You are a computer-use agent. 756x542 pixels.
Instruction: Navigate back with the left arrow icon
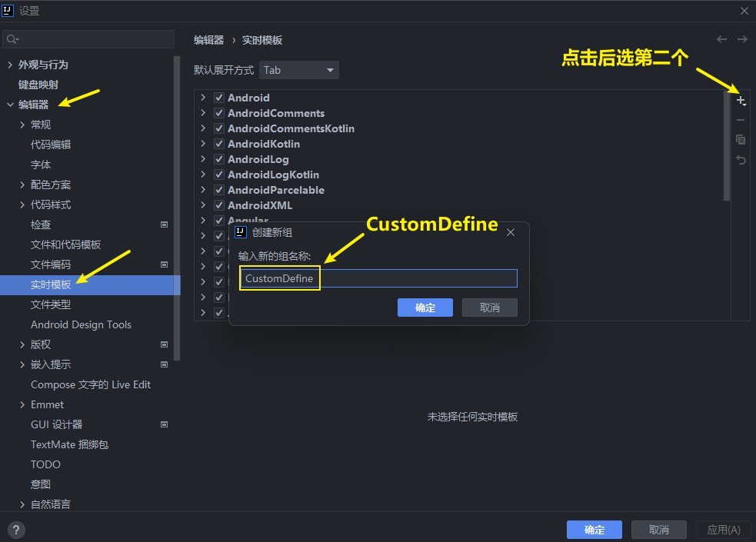721,39
